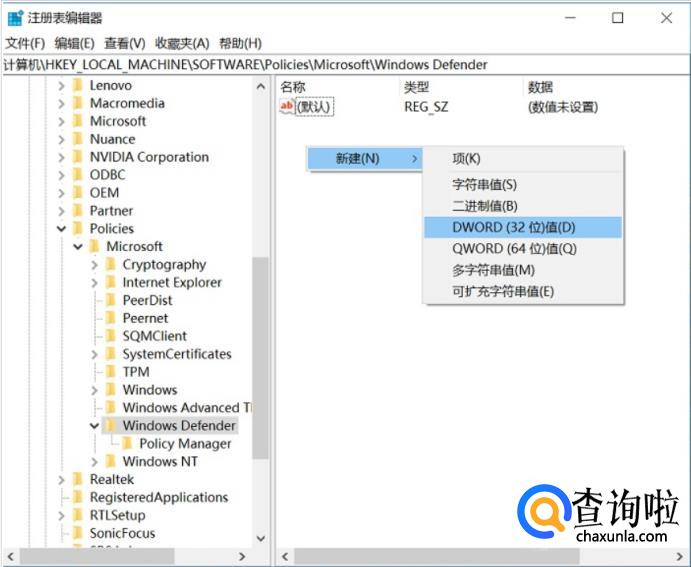Click the Windows Defender folder icon
691x567 pixels.
[x=111, y=426]
